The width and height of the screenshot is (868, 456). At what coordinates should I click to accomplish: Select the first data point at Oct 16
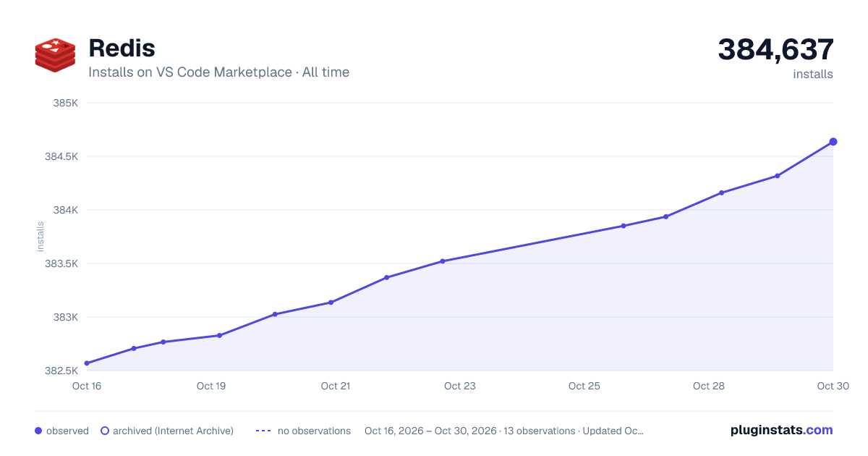click(x=87, y=363)
